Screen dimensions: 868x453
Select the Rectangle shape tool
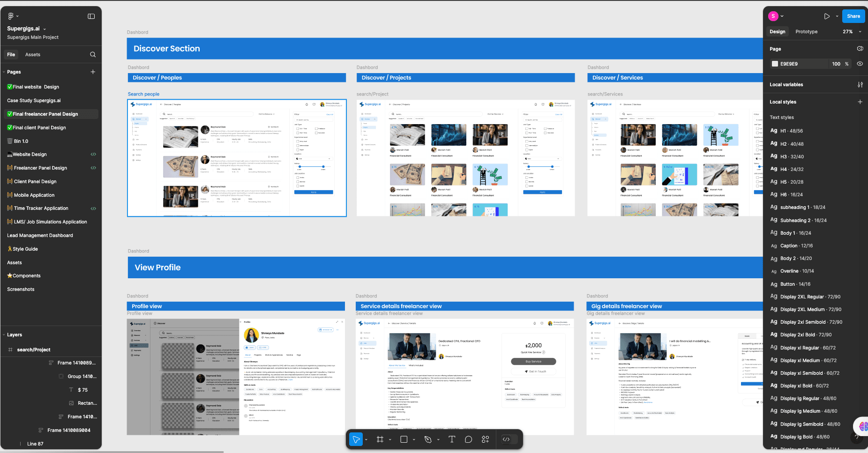(404, 439)
